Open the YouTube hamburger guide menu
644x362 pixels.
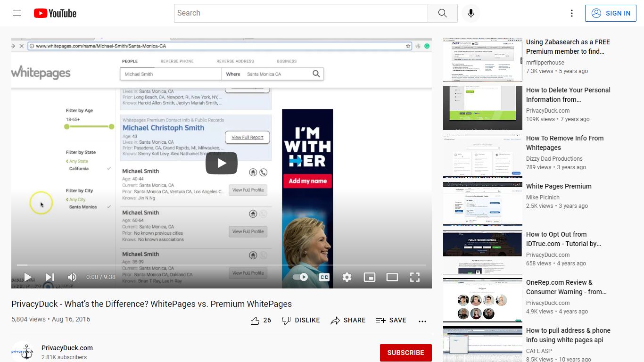pos(17,13)
